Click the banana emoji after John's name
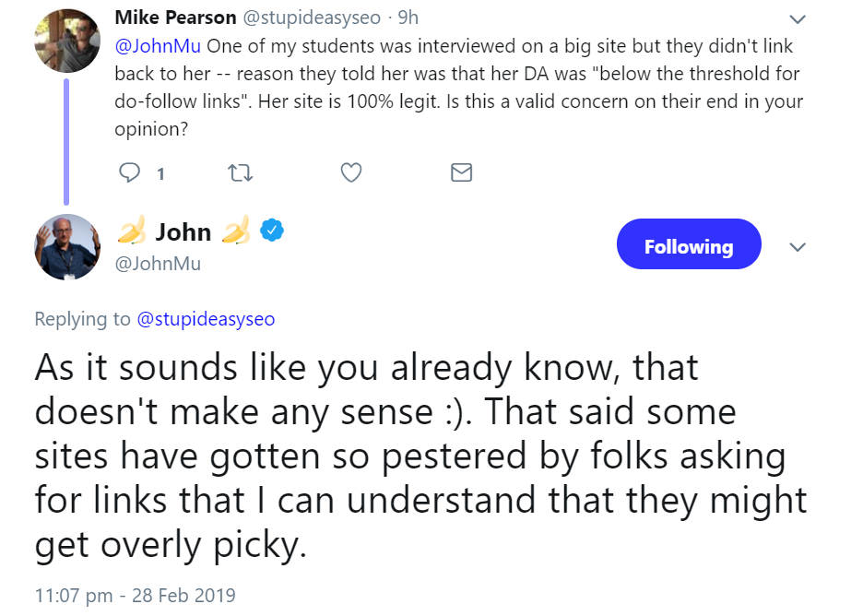This screenshot has height=616, width=851. (x=235, y=232)
